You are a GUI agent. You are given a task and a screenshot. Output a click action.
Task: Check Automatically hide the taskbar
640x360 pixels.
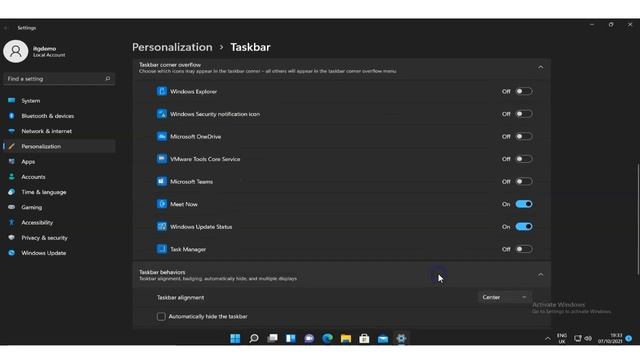pos(161,316)
